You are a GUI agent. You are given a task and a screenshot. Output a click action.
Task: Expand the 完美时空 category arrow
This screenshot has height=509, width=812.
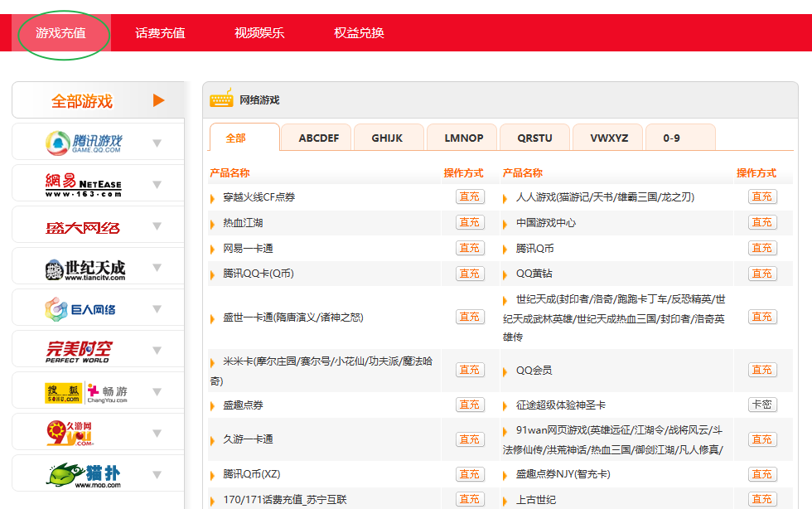(x=157, y=351)
